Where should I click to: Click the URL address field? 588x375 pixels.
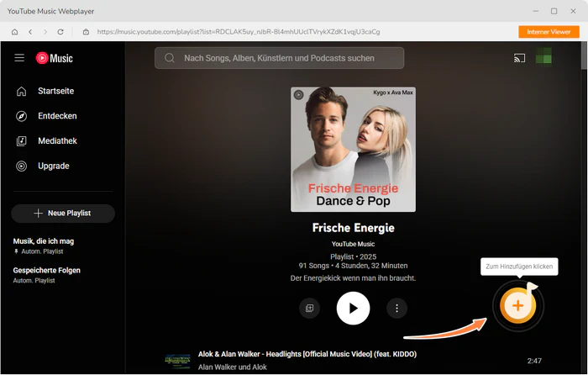[x=238, y=32]
